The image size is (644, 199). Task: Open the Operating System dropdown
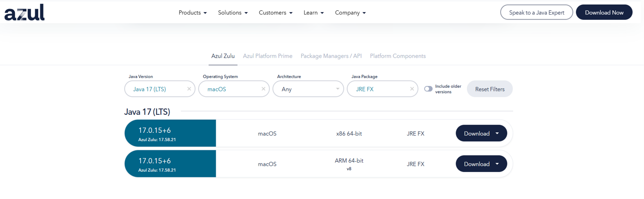tap(230, 89)
